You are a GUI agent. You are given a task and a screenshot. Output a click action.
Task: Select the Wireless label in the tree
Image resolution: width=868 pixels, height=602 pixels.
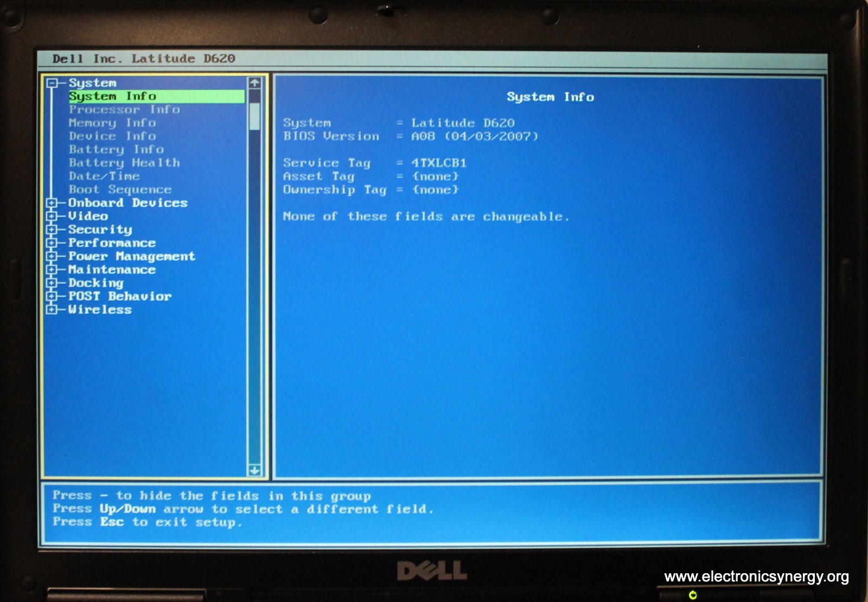click(x=100, y=309)
